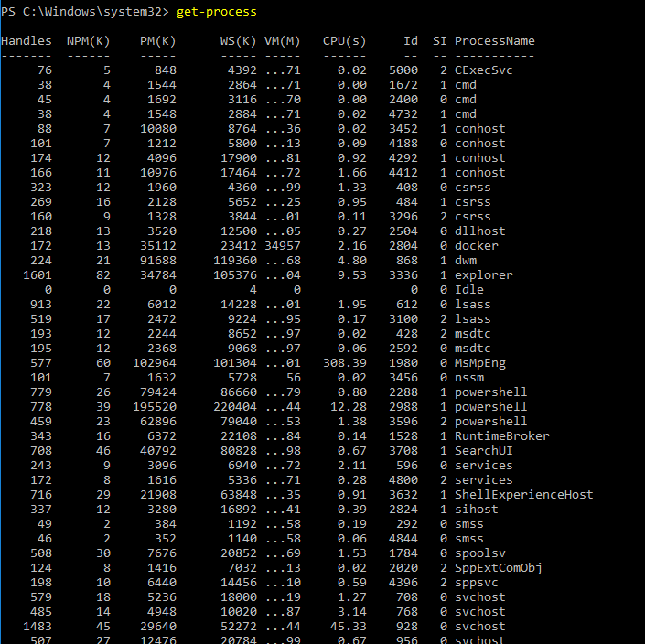Click svchost process Id 768
645x644 pixels.
[x=407, y=611]
